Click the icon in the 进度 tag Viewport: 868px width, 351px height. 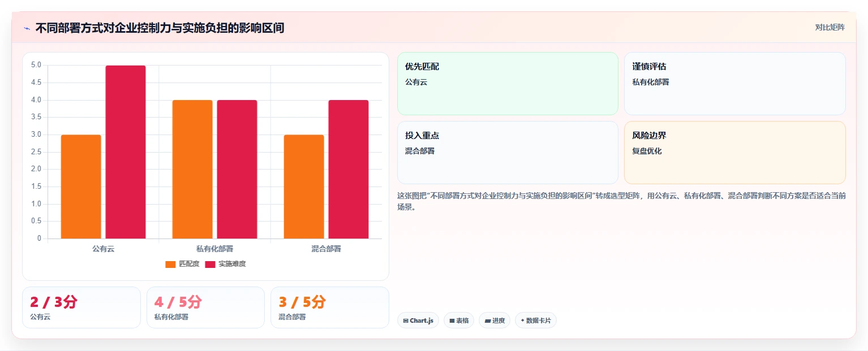tap(488, 320)
